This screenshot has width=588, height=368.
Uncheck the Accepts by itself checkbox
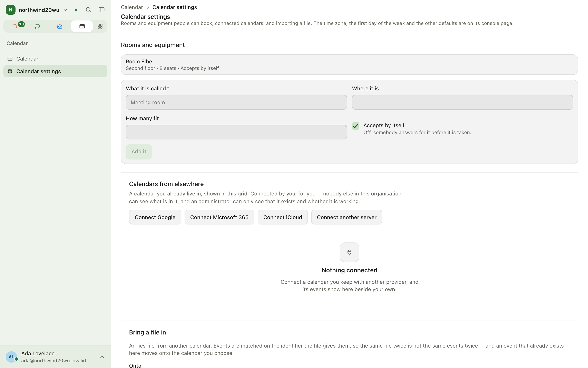355,126
